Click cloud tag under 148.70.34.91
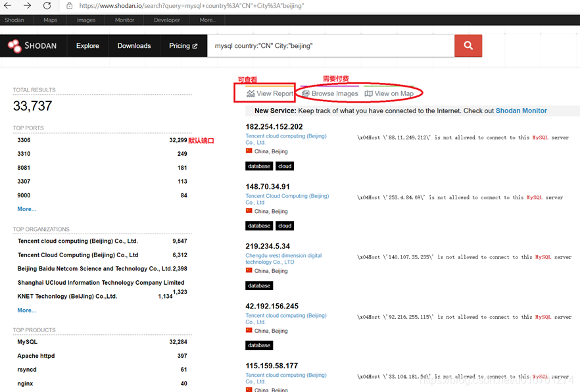 [x=285, y=226]
